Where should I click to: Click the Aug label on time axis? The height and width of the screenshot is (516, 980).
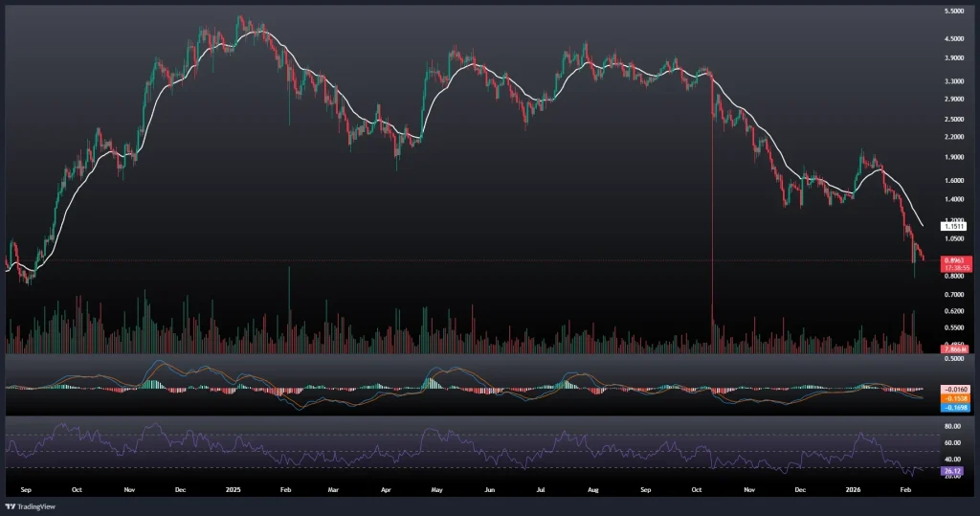click(x=593, y=488)
